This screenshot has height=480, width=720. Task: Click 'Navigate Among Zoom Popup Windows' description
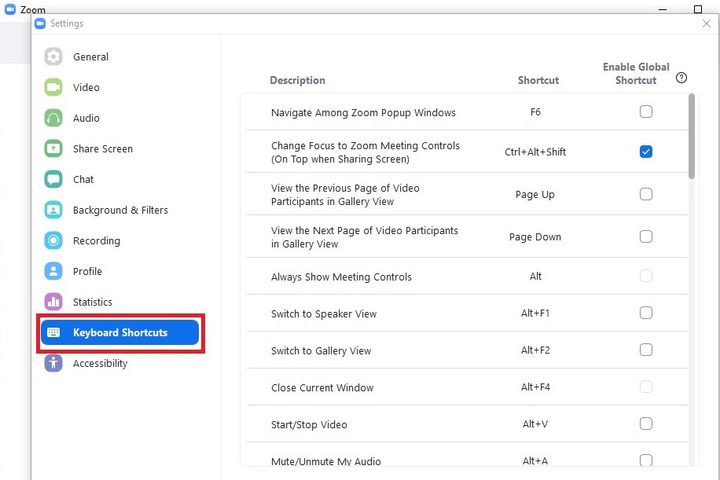(x=363, y=113)
